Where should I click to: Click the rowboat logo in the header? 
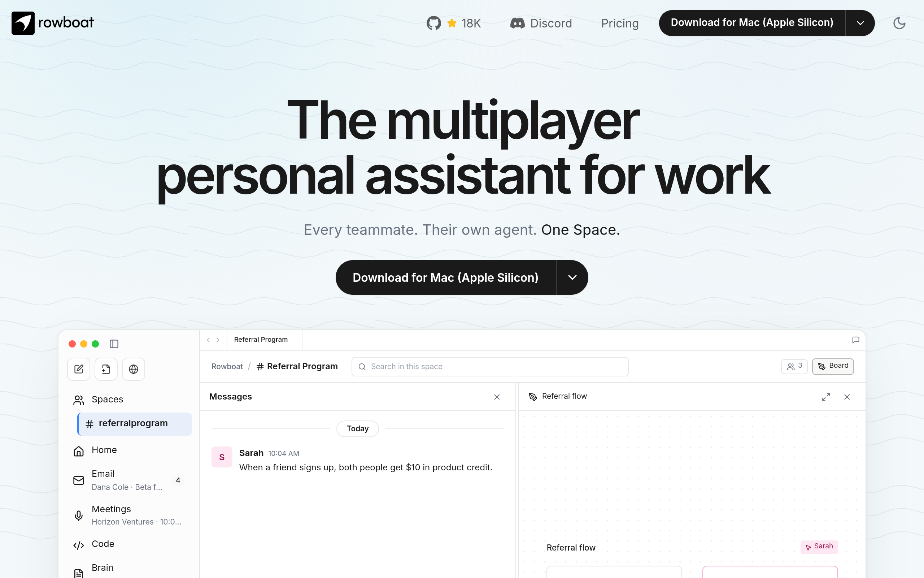click(53, 23)
